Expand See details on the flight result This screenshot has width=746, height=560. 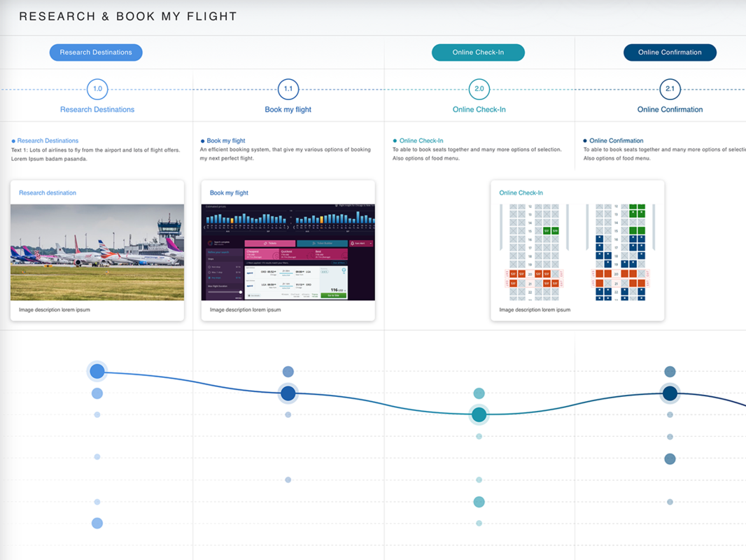pos(255,295)
